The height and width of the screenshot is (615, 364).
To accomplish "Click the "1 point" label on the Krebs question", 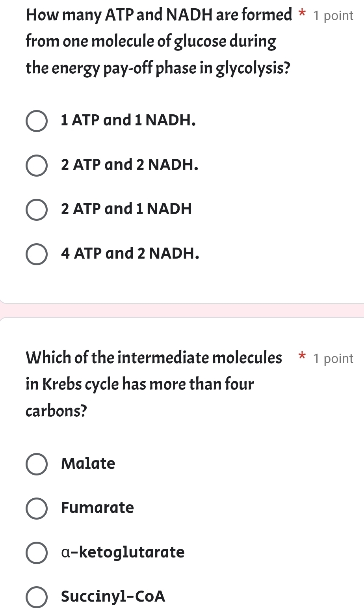I will coord(333,359).
